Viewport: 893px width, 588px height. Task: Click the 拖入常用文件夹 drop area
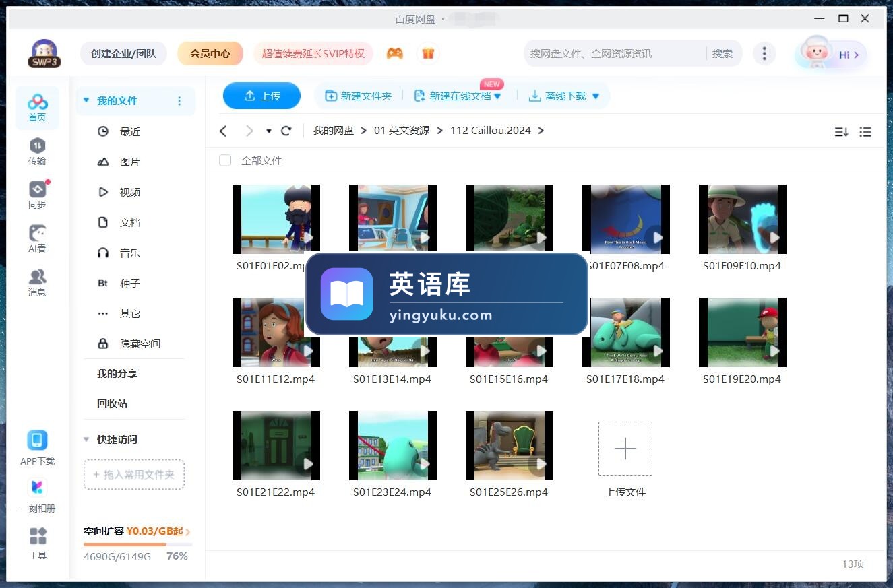(134, 474)
